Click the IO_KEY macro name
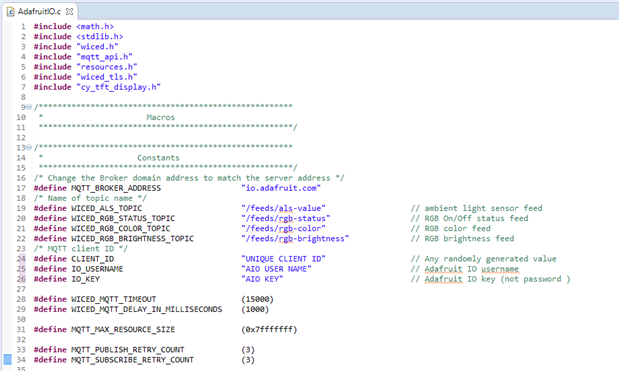This screenshot has height=371, width=619. pos(86,279)
